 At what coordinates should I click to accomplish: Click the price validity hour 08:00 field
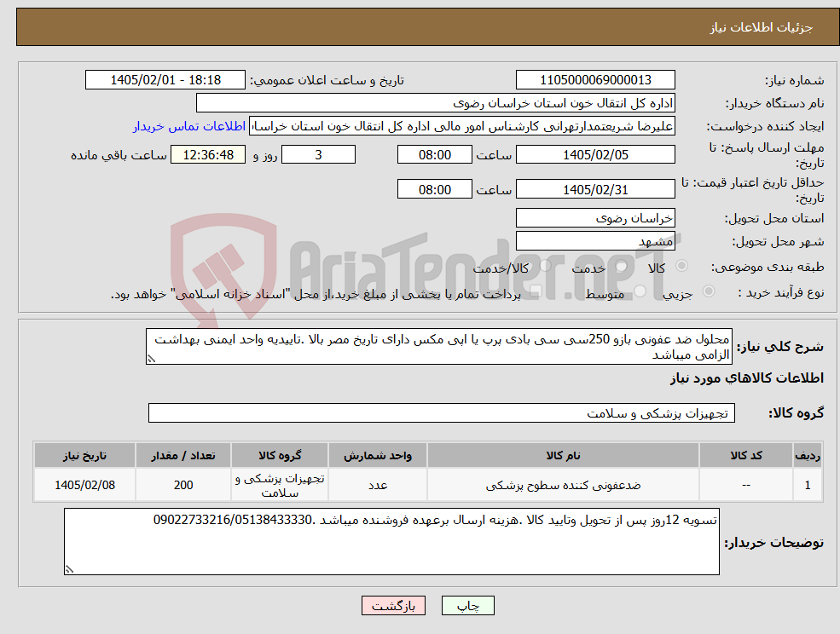pyautogui.click(x=434, y=189)
